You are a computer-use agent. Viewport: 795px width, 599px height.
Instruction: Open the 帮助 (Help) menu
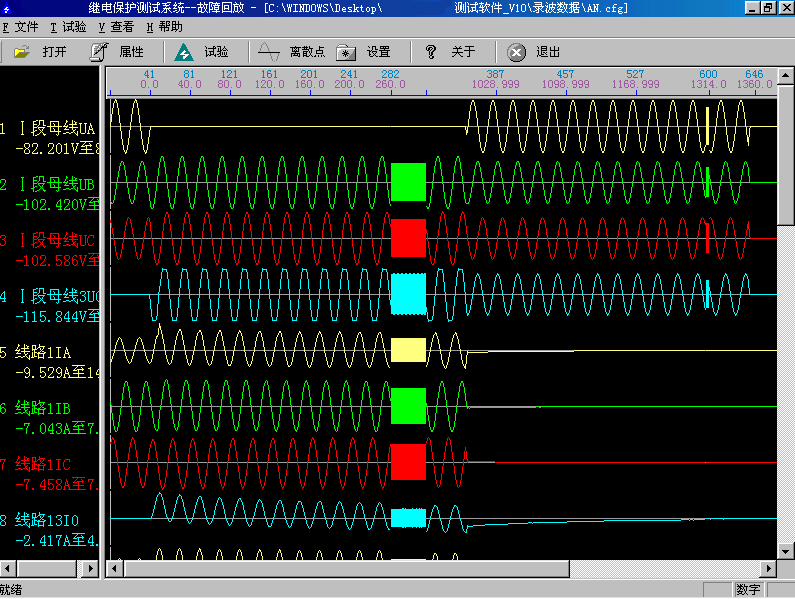pos(164,27)
